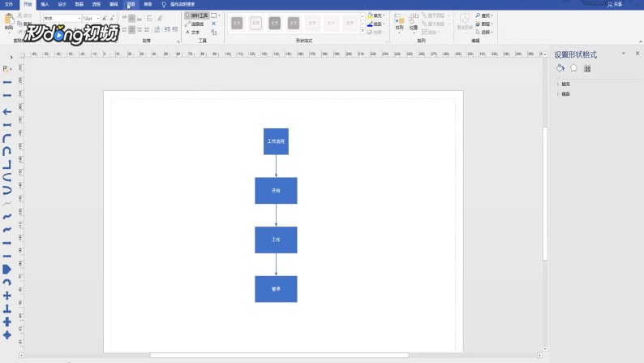The height and width of the screenshot is (363, 644).
Task: Open the font name dropdown
Action: [x=79, y=19]
